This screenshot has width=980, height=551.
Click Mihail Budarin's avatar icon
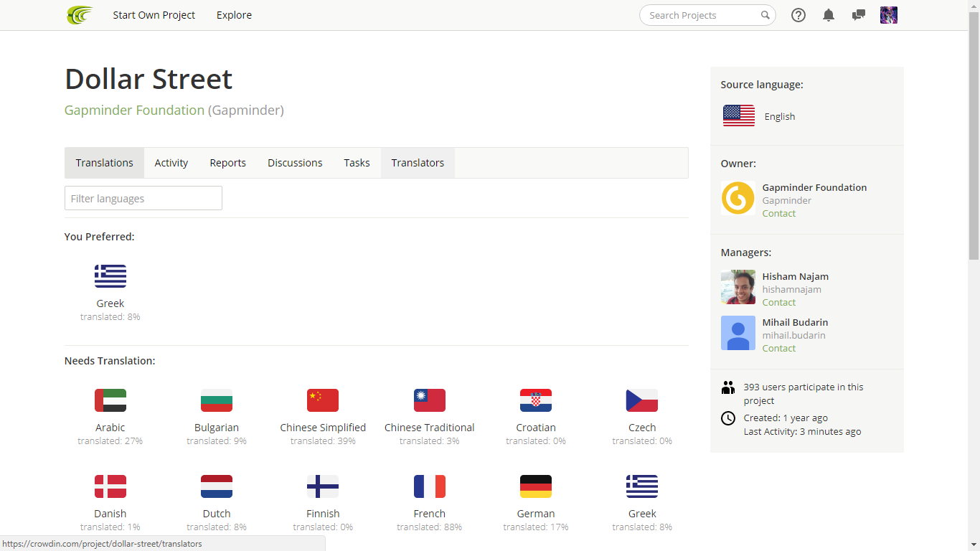point(738,333)
